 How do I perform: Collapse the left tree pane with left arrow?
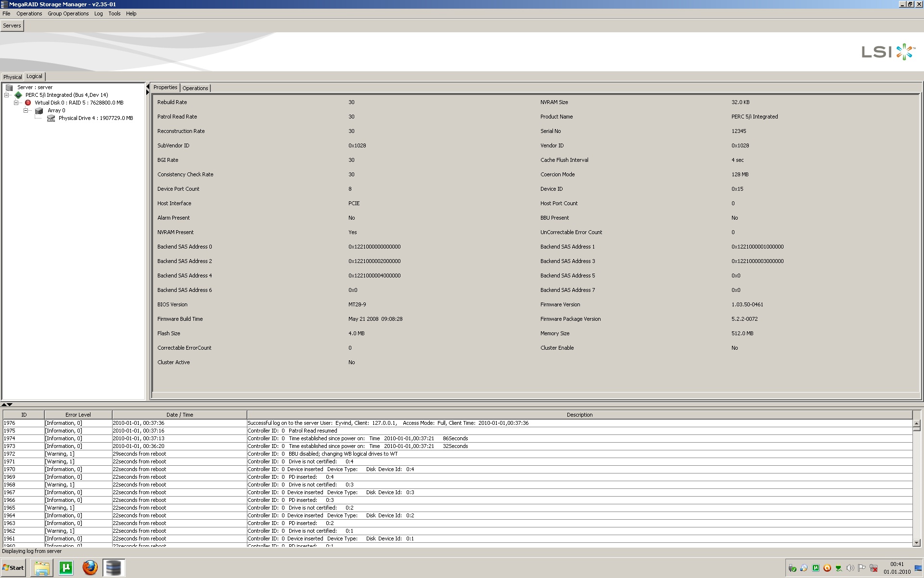[148, 87]
